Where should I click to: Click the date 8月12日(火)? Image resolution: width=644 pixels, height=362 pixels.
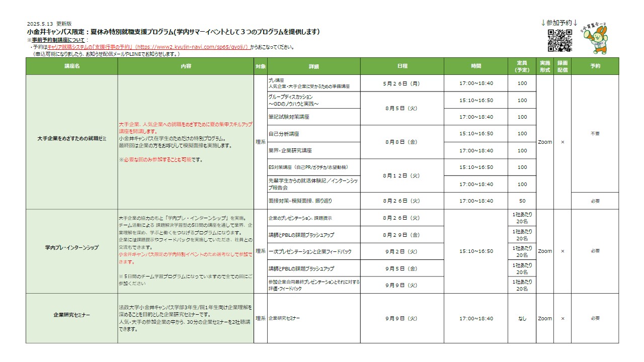401,175
